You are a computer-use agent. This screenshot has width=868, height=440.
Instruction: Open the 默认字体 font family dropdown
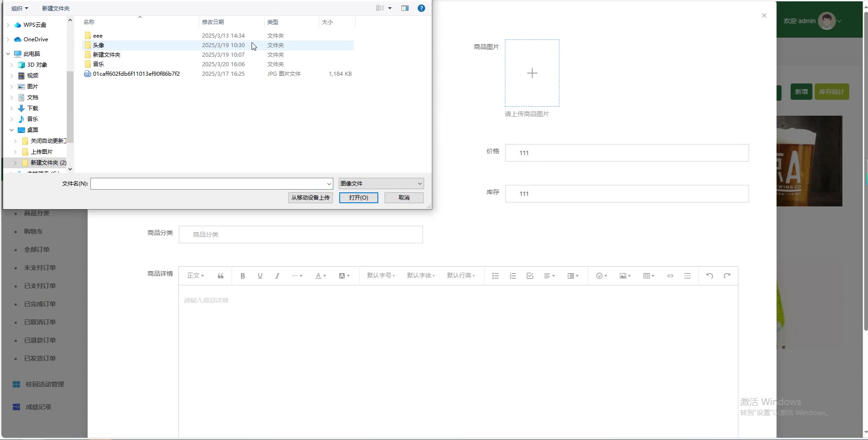point(421,276)
